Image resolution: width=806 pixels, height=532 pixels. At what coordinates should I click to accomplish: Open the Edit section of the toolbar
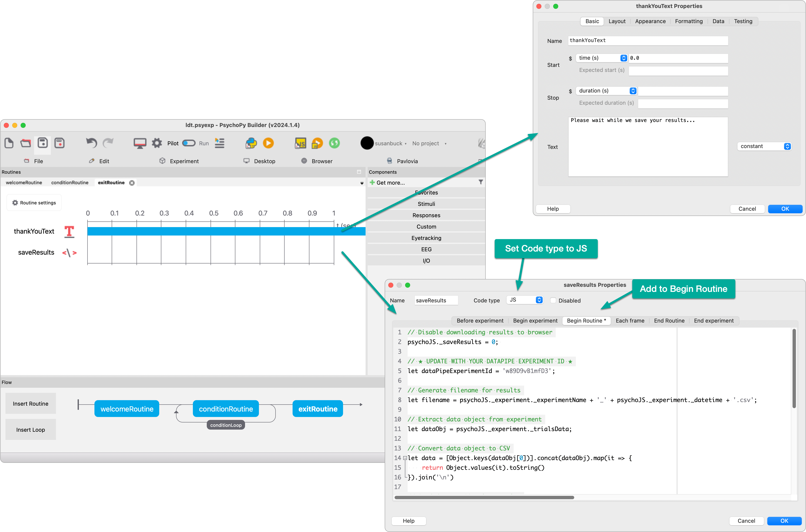99,161
